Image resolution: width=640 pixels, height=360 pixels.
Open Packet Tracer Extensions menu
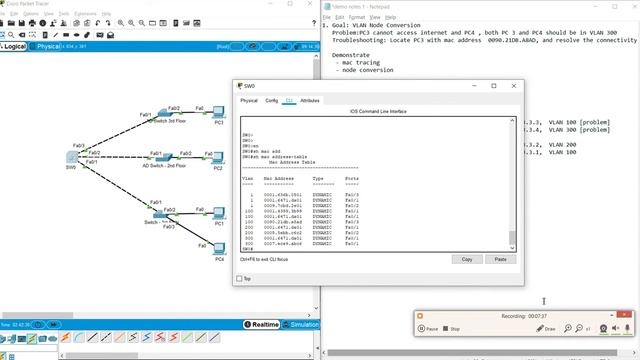[85, 13]
